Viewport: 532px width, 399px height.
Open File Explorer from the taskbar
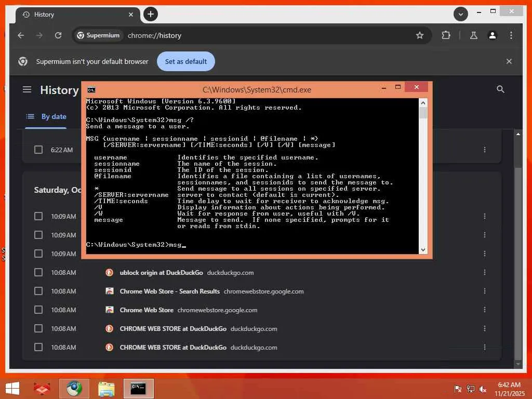coord(106,389)
